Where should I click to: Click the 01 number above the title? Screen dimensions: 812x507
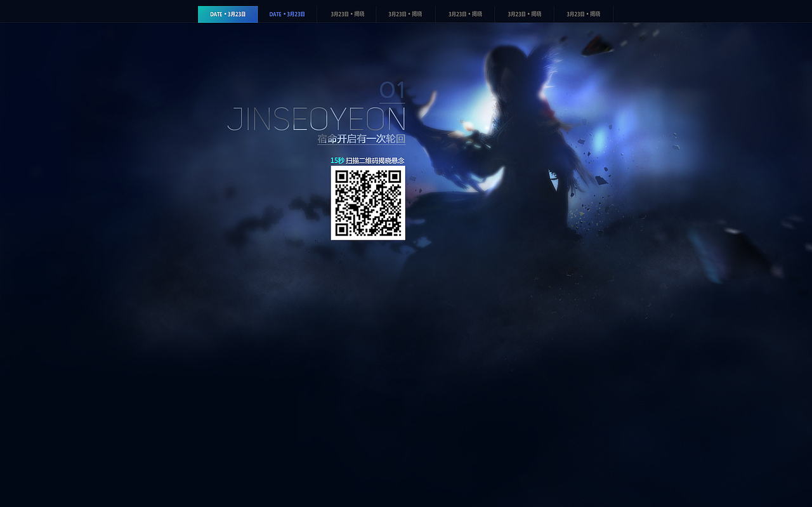point(392,90)
